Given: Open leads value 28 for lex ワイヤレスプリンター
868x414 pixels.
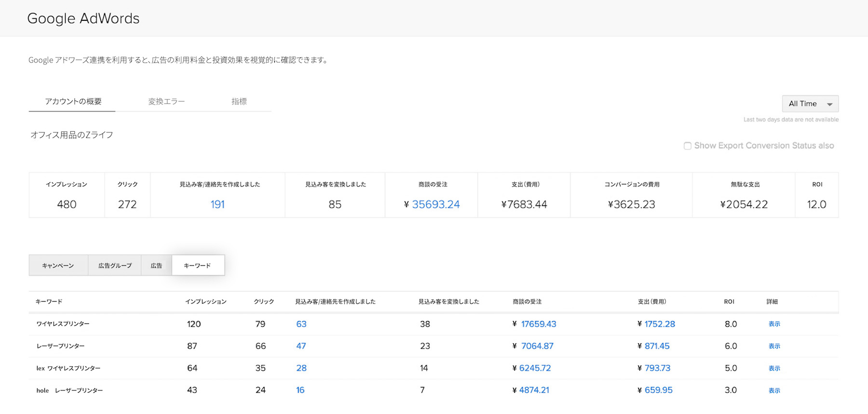Looking at the screenshot, I should click(x=301, y=368).
